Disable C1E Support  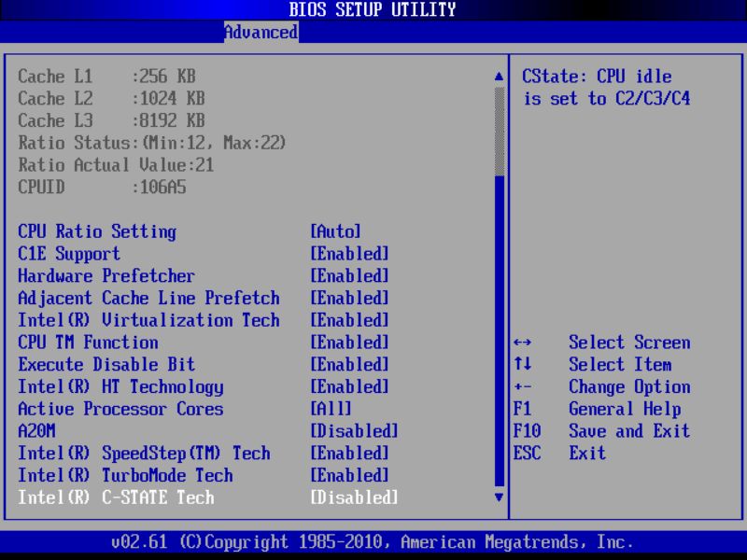pyautogui.click(x=352, y=253)
